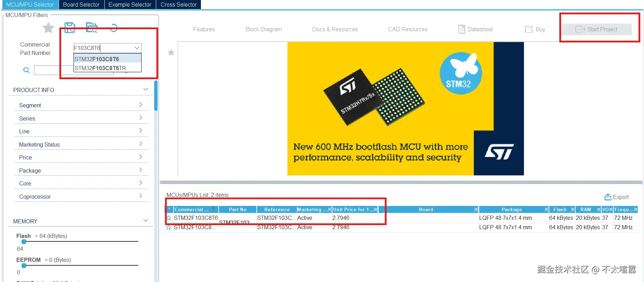Remove the Unit Price column with its X
Image resolution: width=644 pixels, height=282 pixels.
click(375, 209)
